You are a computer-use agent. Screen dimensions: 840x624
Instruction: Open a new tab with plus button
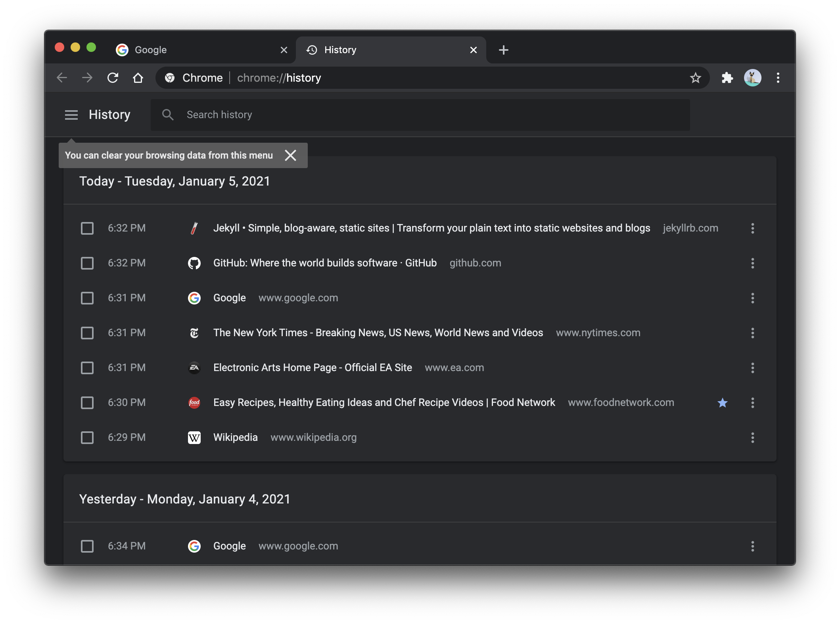pos(504,50)
